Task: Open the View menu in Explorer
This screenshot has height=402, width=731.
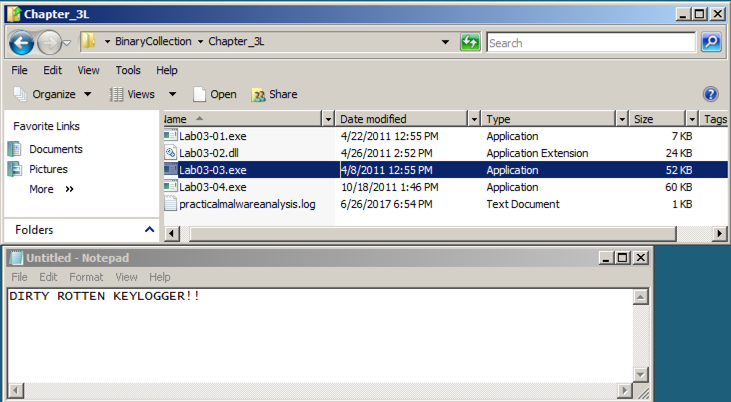Action: click(88, 70)
